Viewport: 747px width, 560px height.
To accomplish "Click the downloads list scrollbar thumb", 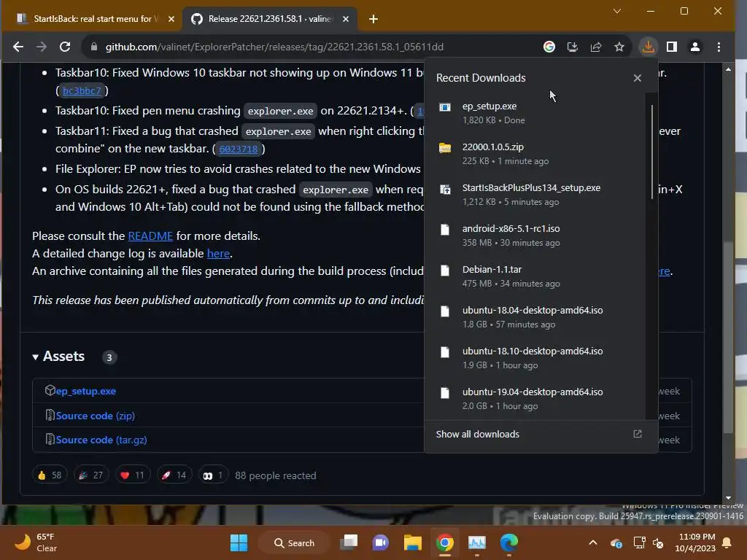I will (x=651, y=152).
